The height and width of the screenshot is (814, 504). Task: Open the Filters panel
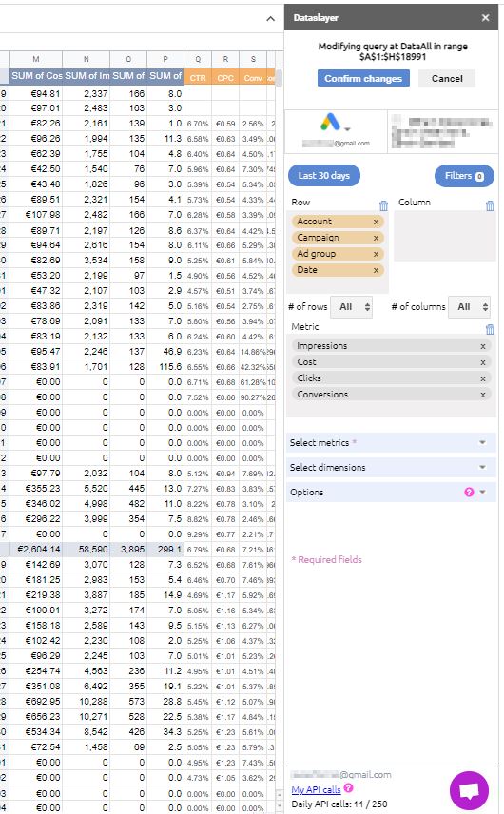coord(464,176)
